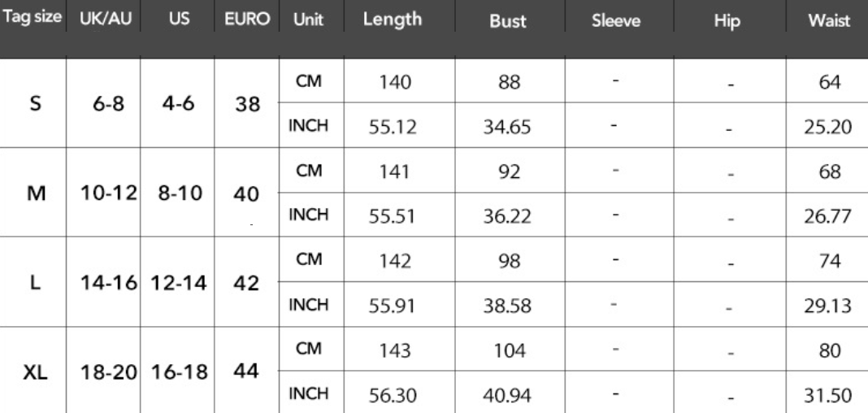Select the EURO column header
This screenshot has width=868, height=413.
coord(246,21)
